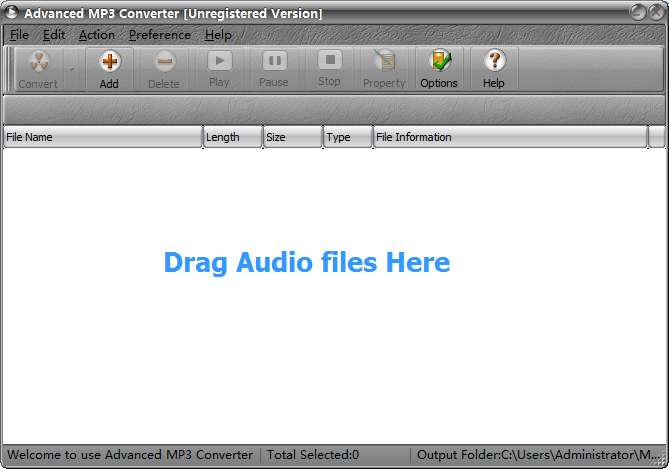Viewport: 669px width, 469px height.
Task: Click the Pause toolbar button
Action: 274,61
